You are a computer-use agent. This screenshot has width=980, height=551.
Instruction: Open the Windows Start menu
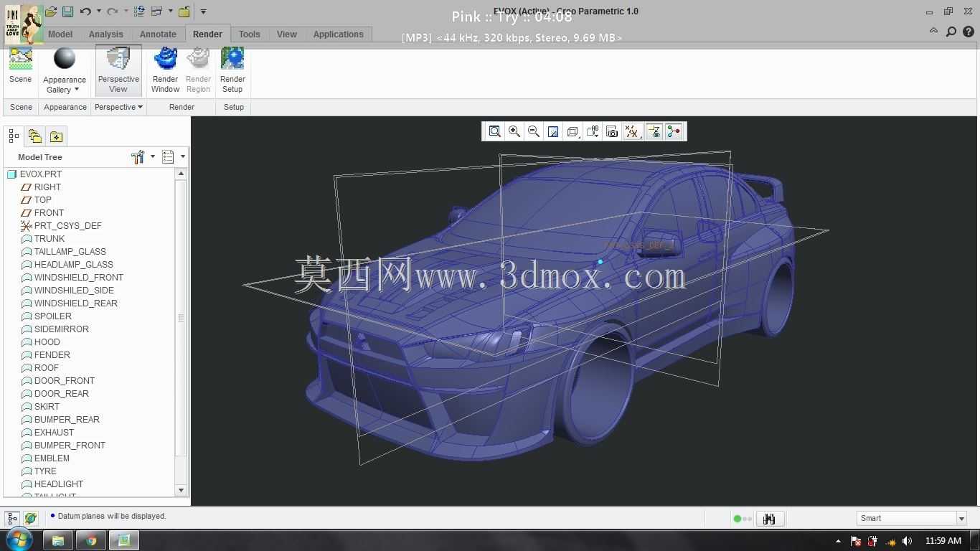coord(19,540)
